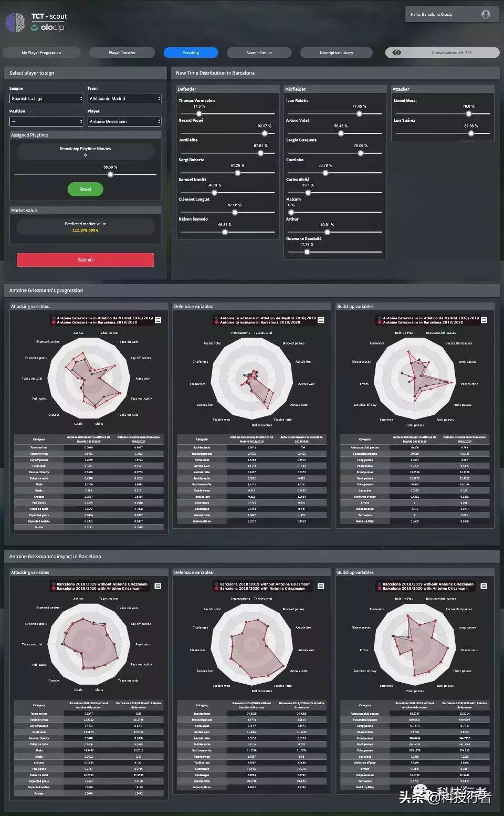
Task: Adjust Nélson Semedo playtime slider
Action: (225, 232)
